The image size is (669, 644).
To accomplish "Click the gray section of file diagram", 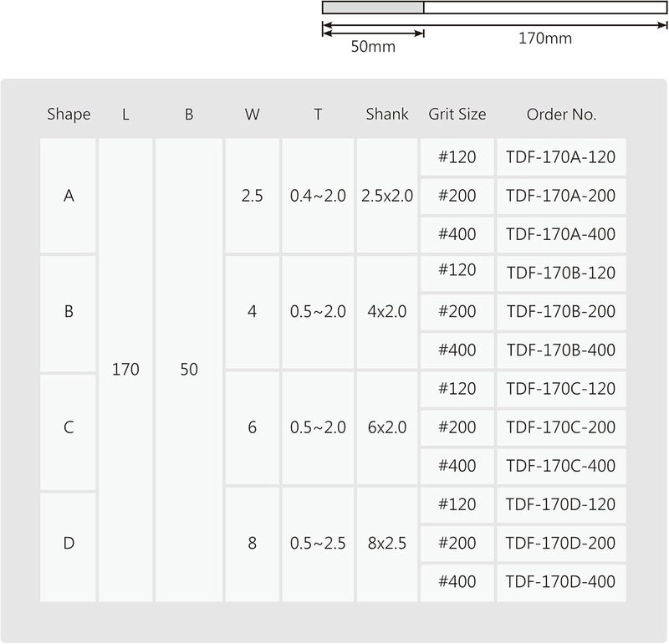I will [373, 8].
